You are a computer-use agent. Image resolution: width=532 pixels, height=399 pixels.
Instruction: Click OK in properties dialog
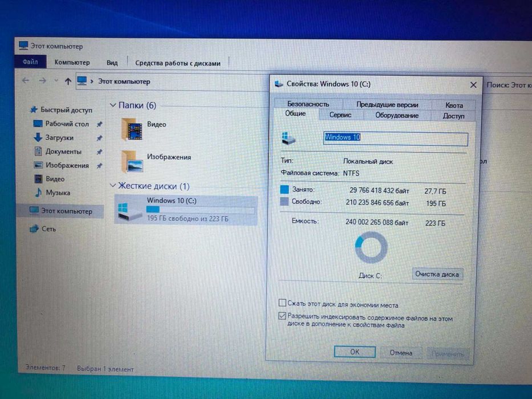coord(355,352)
